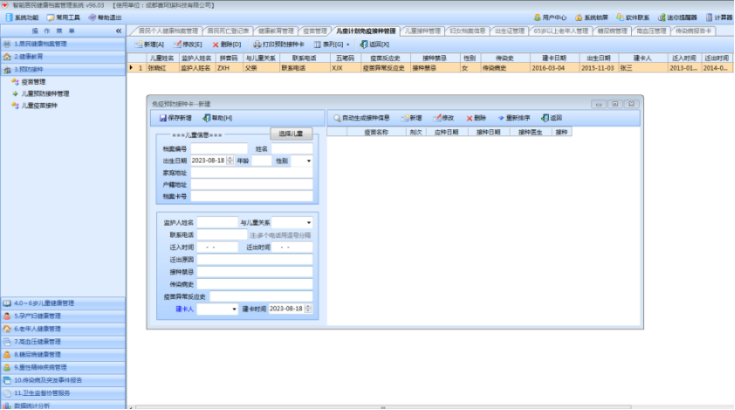Open the 软件联系 icon
Screen dimensions: 735x410
[x=620, y=17]
